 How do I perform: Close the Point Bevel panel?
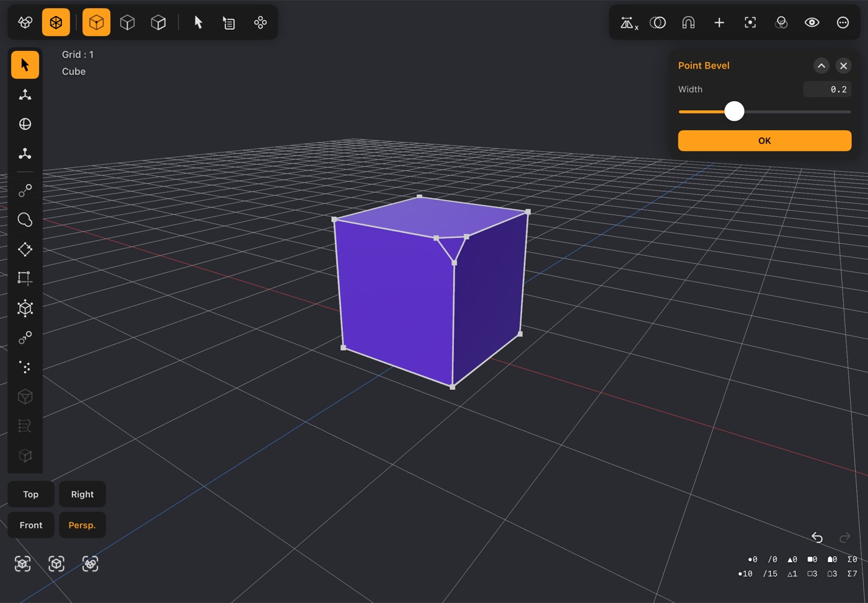coord(843,66)
